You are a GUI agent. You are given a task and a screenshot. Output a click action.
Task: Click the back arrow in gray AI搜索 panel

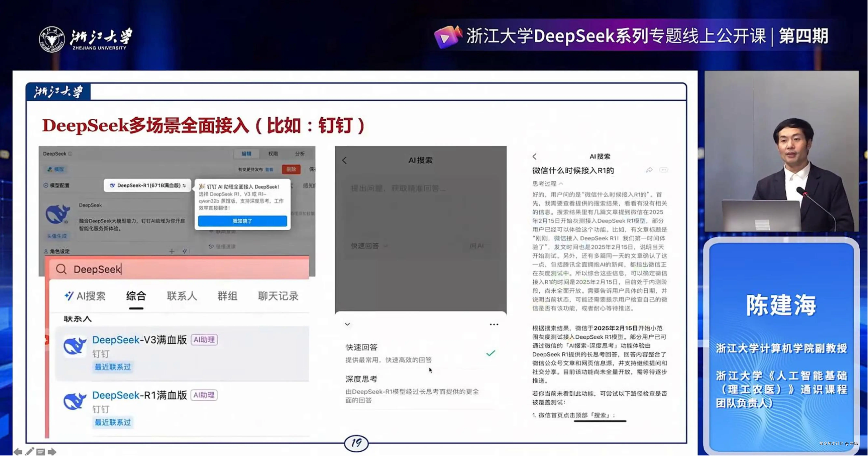(344, 161)
